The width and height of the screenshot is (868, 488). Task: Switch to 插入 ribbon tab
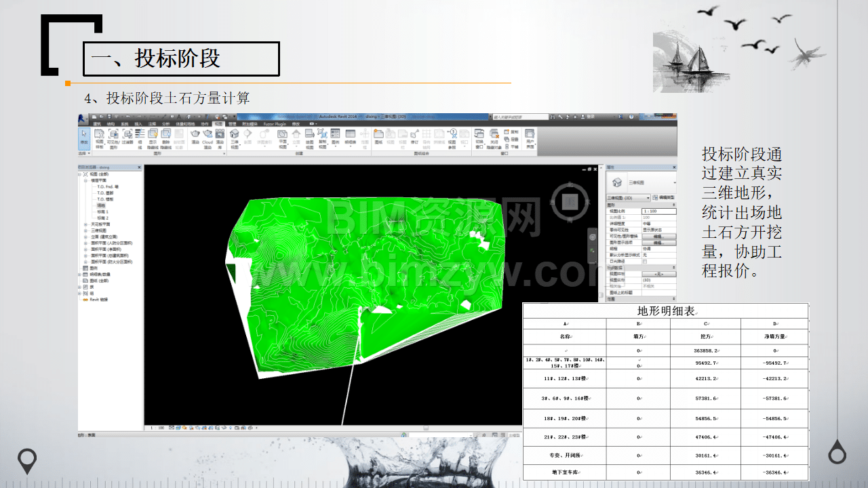[x=138, y=124]
